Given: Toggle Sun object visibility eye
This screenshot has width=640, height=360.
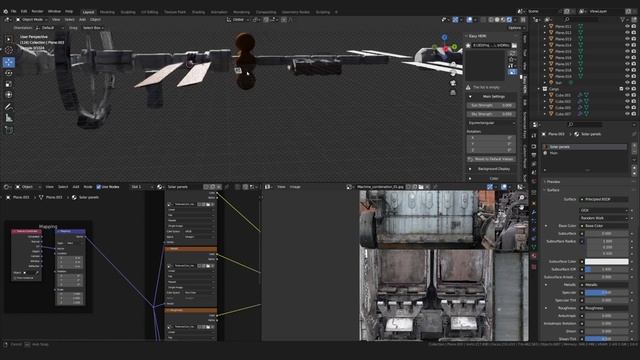Looking at the screenshot, I should 627,82.
